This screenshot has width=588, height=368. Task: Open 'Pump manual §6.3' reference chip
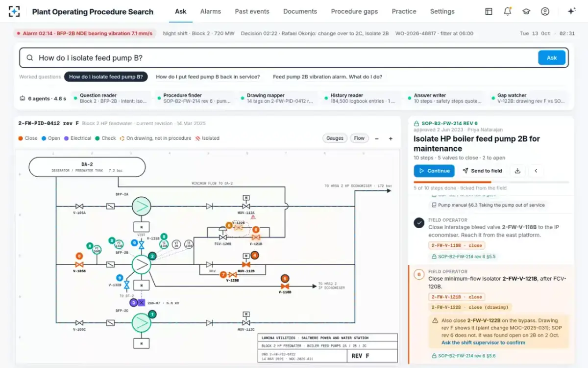tap(488, 205)
